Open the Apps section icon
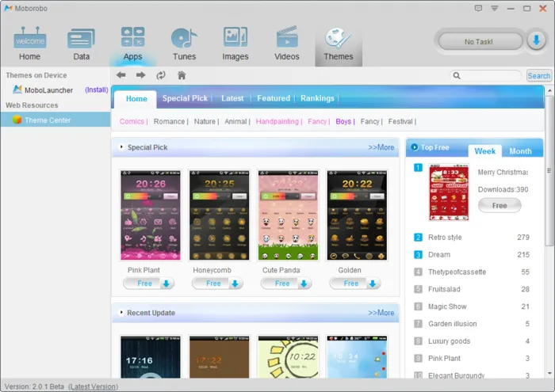Image resolution: width=555 pixels, height=392 pixels. click(132, 36)
